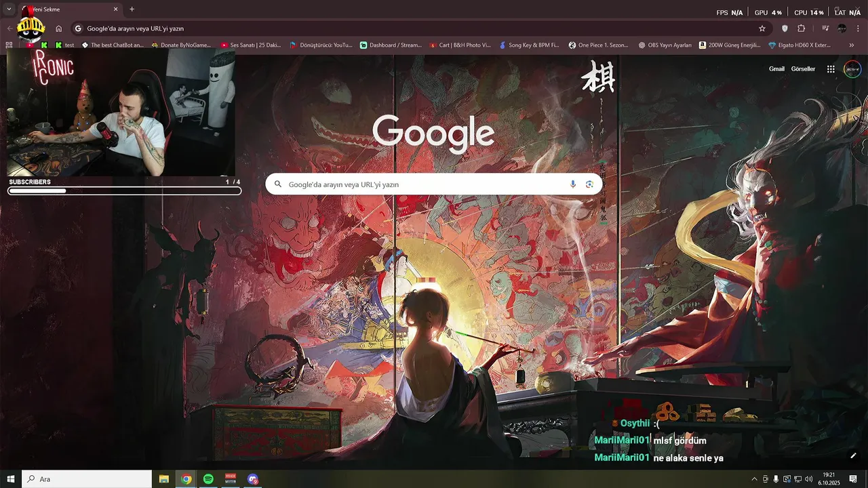Click the Subscribers goal progress bar
Screen dimensions: 868x488
point(125,191)
